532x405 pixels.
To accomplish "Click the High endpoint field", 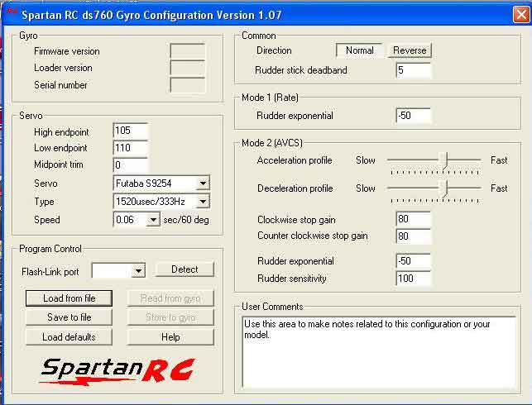I will point(130,131).
